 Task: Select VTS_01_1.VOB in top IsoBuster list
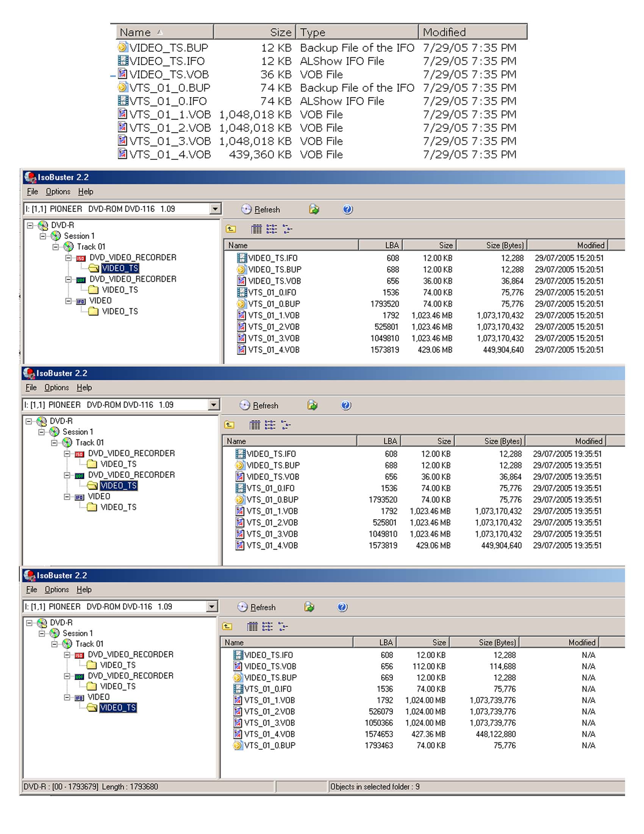tap(274, 315)
